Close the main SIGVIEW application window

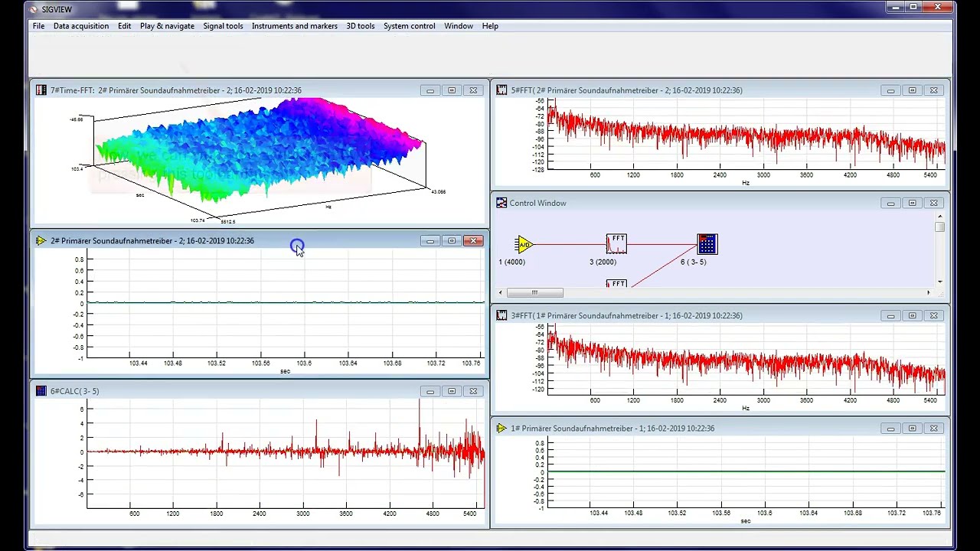pyautogui.click(x=939, y=7)
